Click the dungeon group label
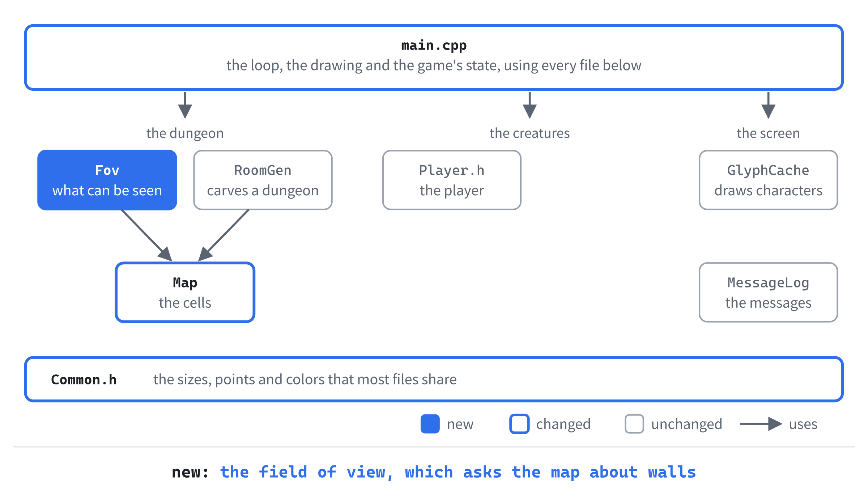The image size is (868, 503). (185, 133)
